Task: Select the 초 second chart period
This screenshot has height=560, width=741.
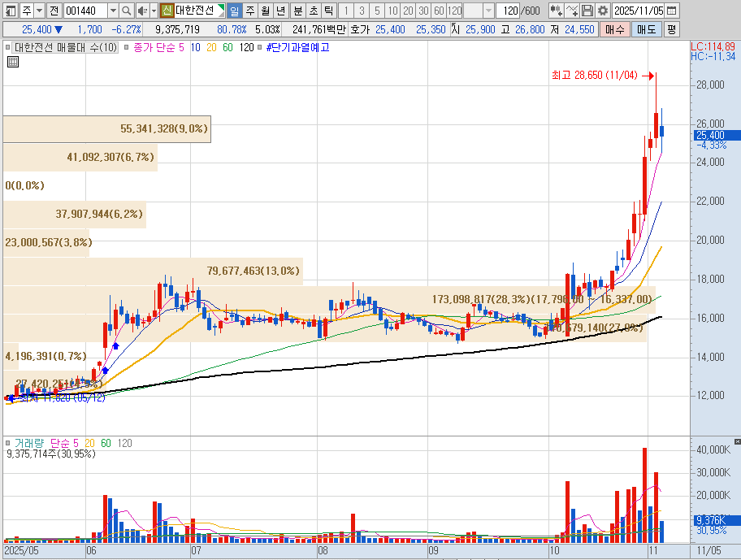Action: coord(314,11)
